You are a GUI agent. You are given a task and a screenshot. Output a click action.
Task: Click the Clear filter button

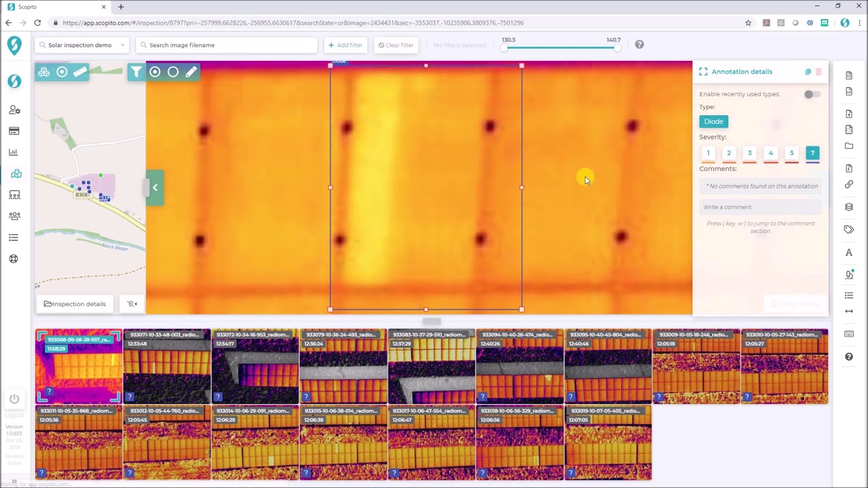click(x=396, y=45)
